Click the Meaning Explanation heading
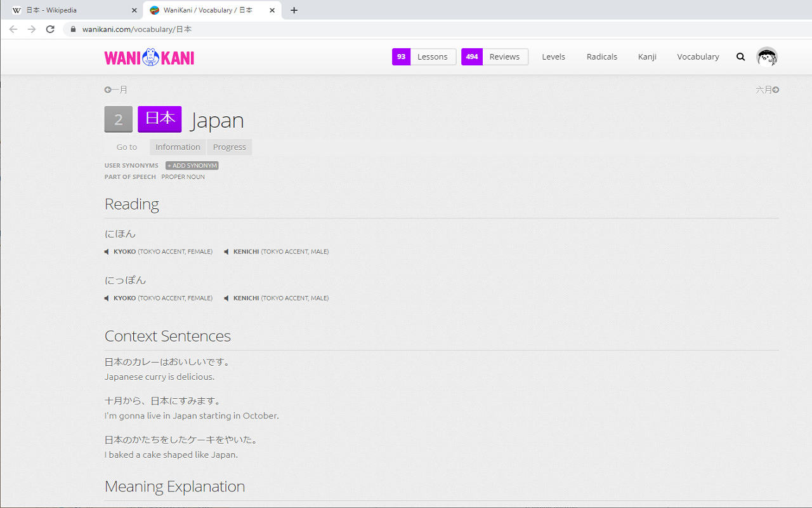The height and width of the screenshot is (508, 812). (x=174, y=486)
